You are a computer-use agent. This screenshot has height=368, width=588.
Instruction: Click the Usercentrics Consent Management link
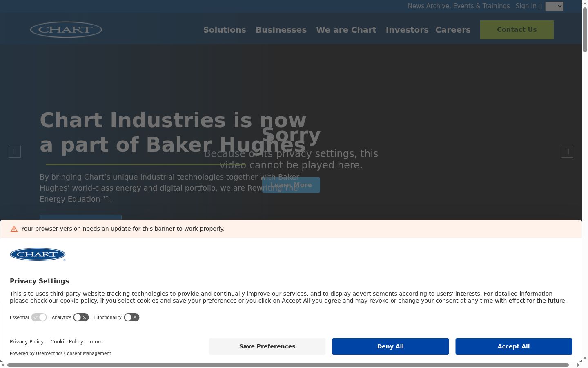pyautogui.click(x=73, y=353)
